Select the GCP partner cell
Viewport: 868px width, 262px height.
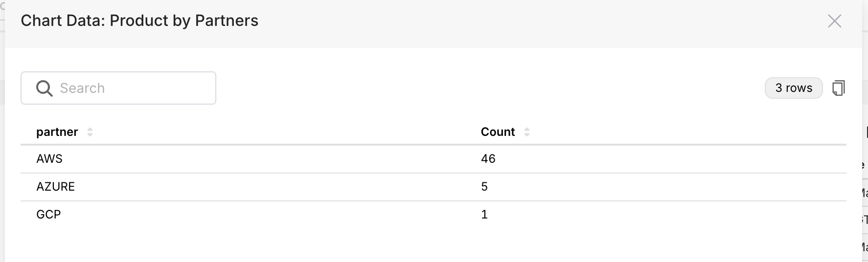[48, 215]
